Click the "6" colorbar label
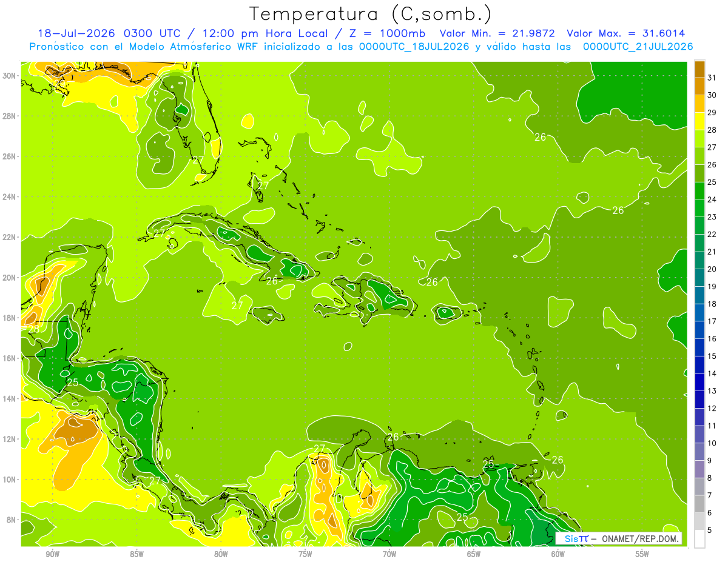Screen dimensions: 728x562 [710, 513]
